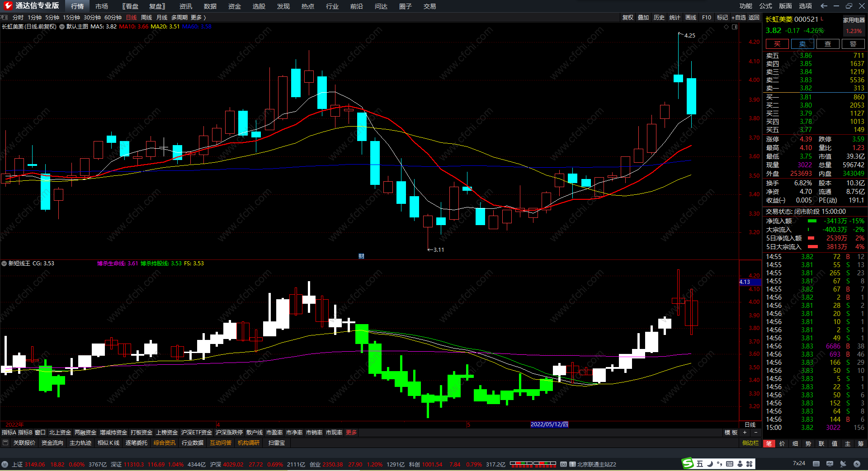
Task: Click the 财 marker on the chart
Action: point(361,256)
